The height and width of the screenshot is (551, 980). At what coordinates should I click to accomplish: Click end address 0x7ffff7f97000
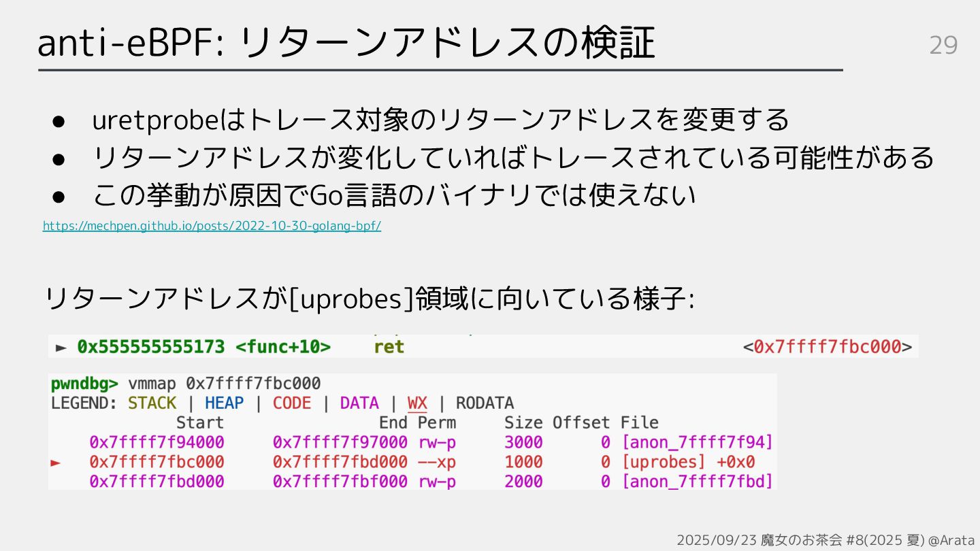click(x=340, y=442)
